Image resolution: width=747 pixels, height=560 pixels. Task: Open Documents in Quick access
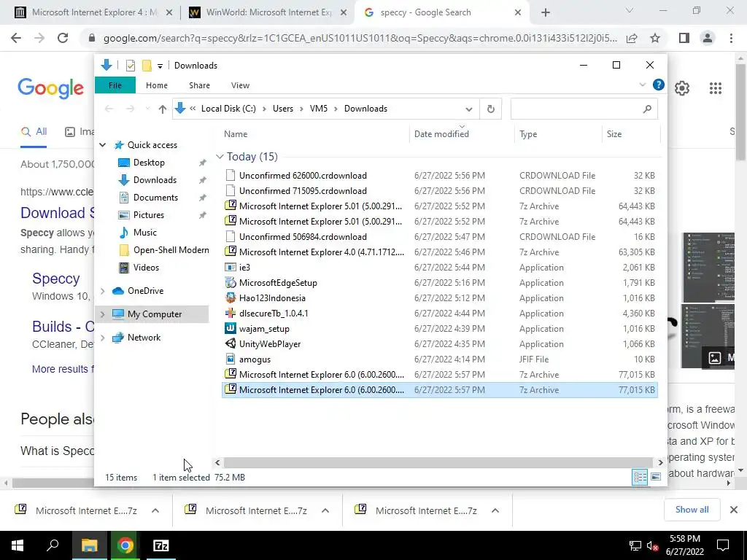155,198
